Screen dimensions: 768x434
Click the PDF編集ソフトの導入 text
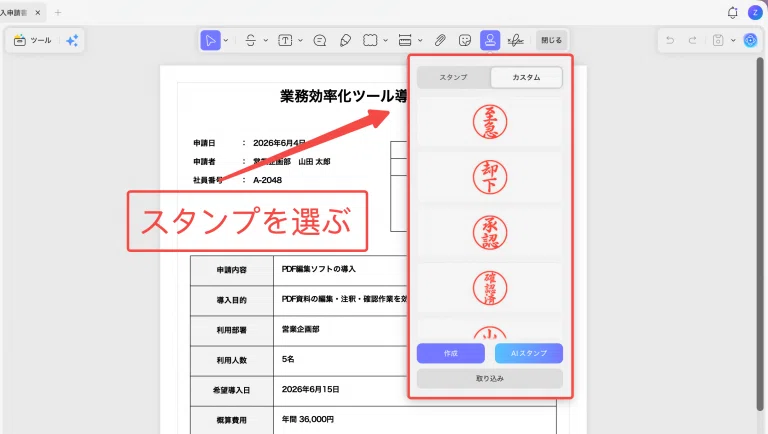click(x=319, y=269)
